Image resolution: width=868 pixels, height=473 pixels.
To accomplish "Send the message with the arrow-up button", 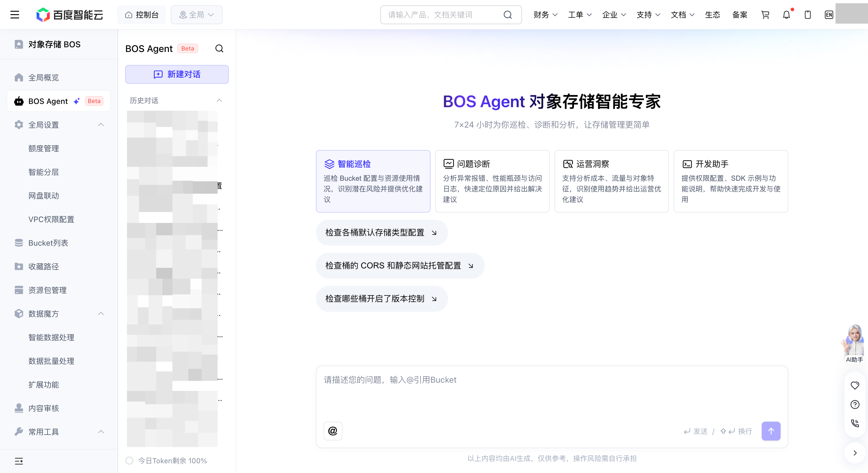I will [x=771, y=431].
